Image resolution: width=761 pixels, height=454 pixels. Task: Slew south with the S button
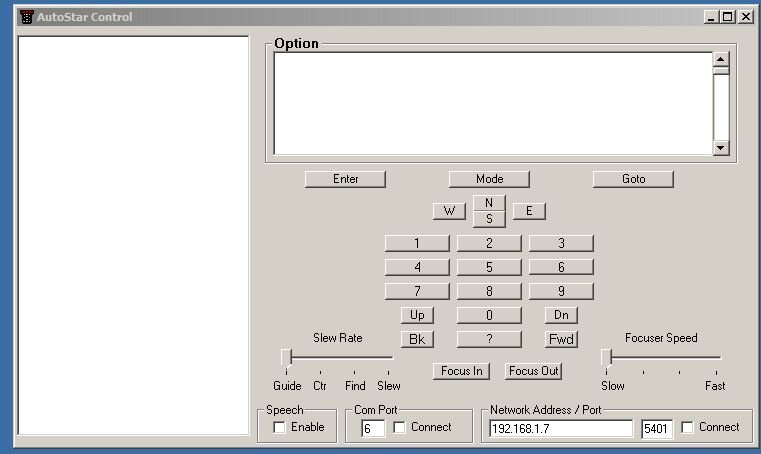point(489,219)
